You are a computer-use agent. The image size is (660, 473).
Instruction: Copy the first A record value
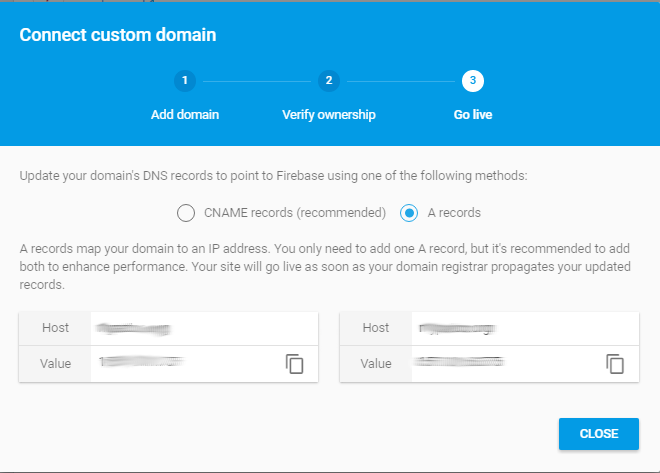[295, 363]
